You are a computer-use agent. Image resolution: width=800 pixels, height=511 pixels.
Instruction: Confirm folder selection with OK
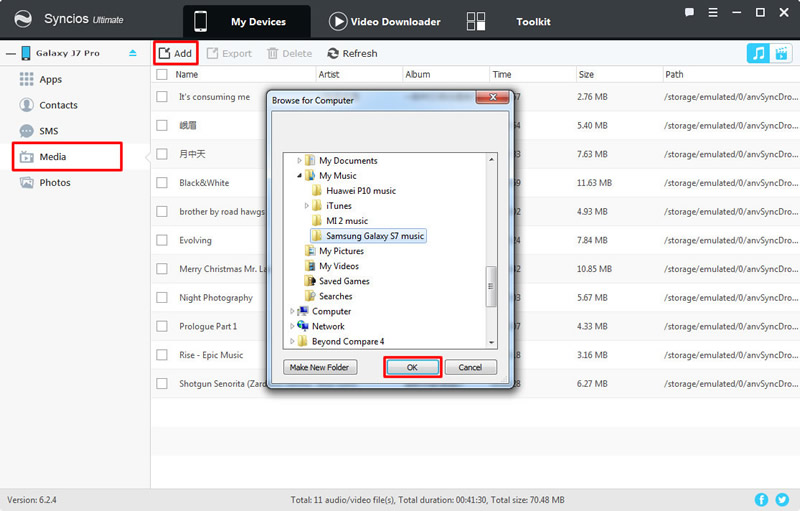pos(412,367)
